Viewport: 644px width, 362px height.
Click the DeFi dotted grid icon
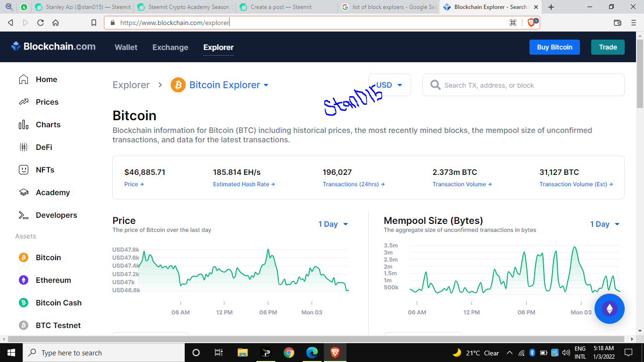pos(24,147)
